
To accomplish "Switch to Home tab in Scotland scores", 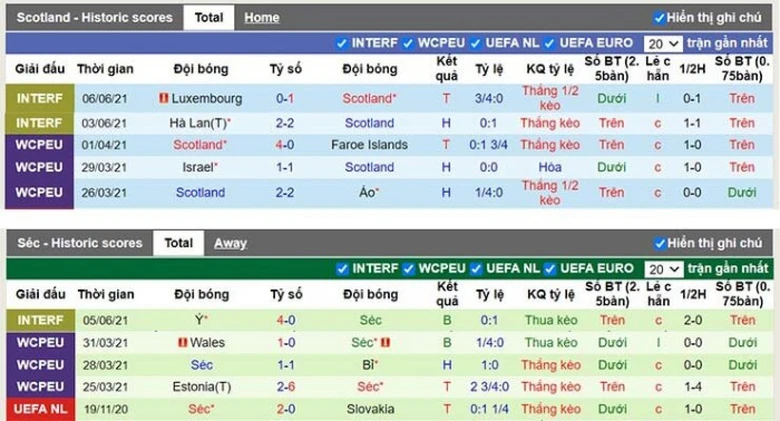I will pyautogui.click(x=262, y=18).
